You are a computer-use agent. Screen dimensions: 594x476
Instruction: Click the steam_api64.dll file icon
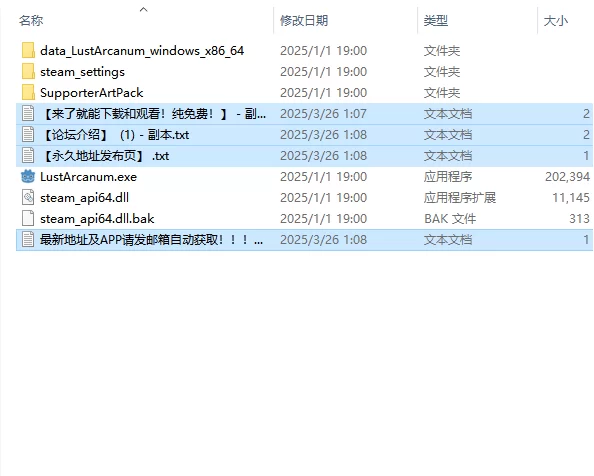(28, 198)
